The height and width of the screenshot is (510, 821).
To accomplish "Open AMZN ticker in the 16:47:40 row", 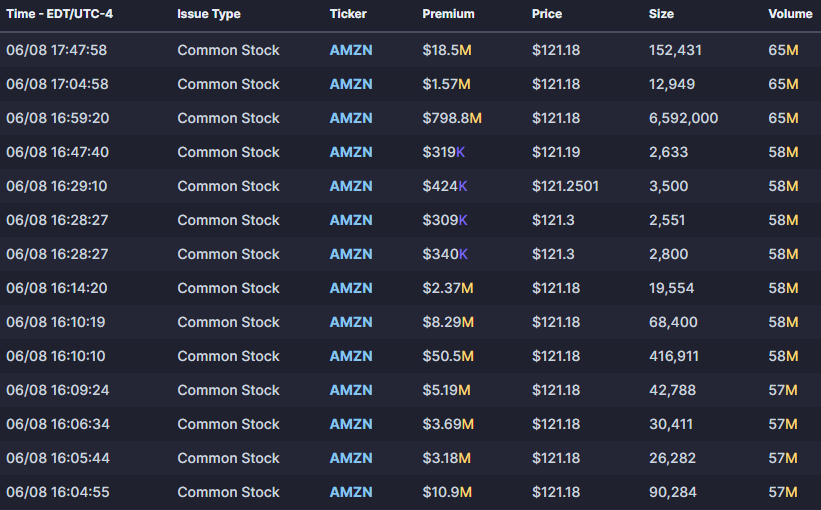I will click(351, 152).
